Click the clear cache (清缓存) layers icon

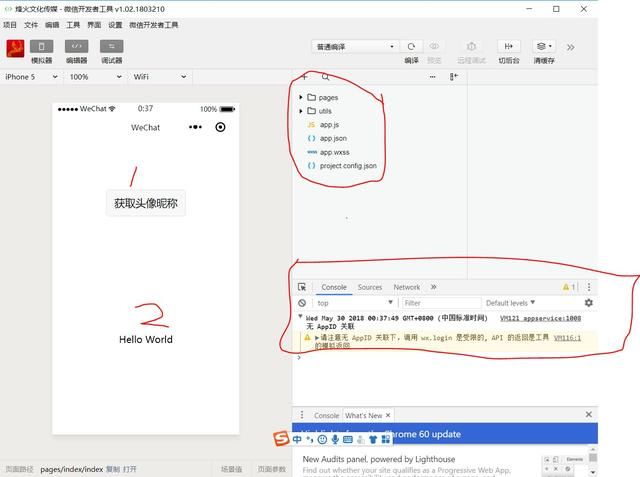[x=543, y=46]
